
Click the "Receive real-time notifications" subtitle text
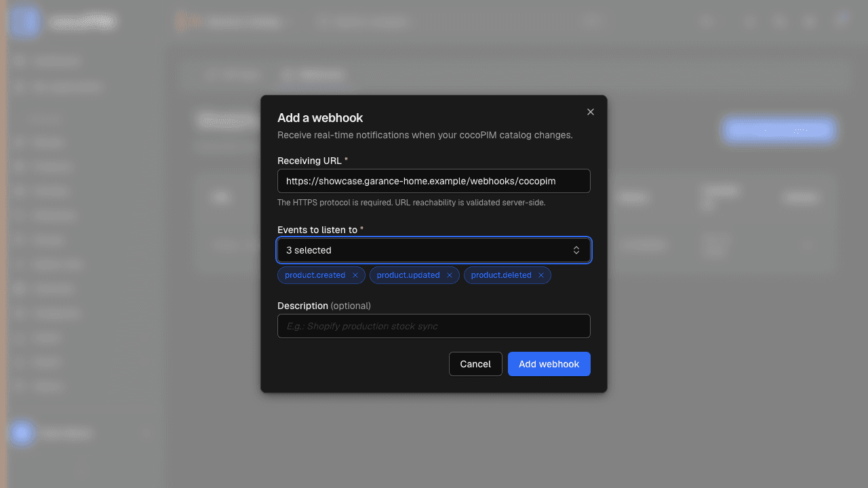(425, 135)
